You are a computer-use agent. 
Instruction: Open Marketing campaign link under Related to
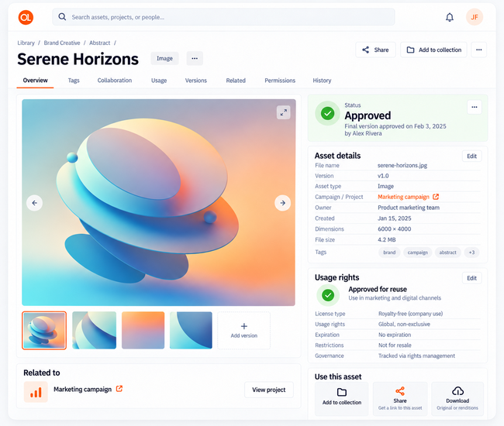pos(83,390)
